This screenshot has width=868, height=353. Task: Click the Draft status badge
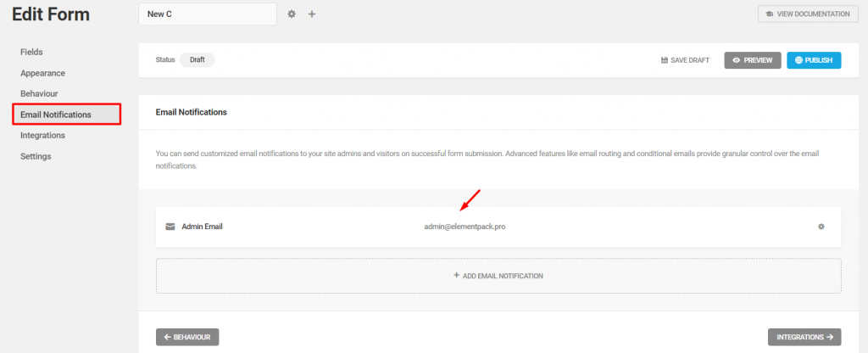[197, 60]
